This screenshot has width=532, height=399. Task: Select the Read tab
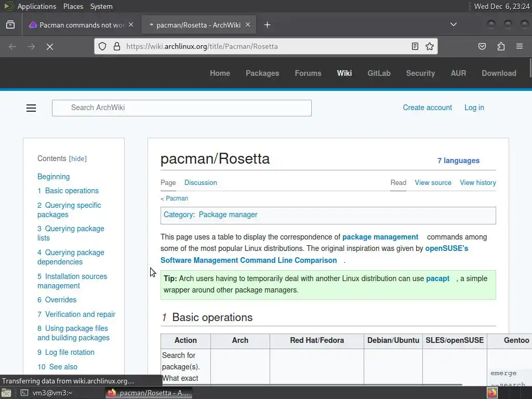[398, 182]
